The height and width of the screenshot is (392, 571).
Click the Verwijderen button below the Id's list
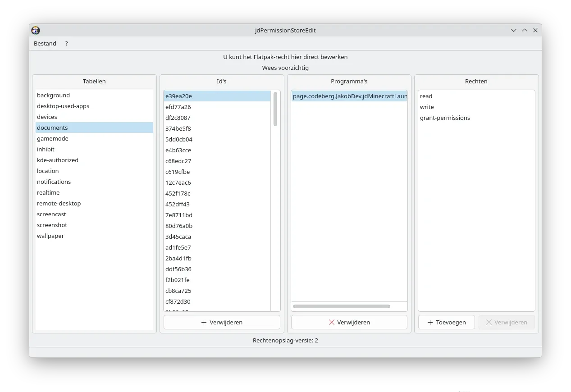222,322
